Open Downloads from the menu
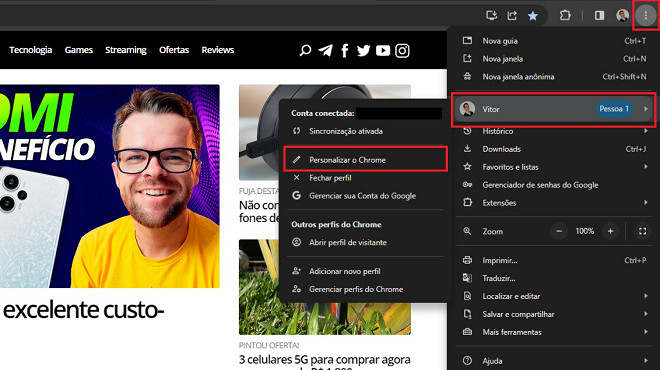This screenshot has width=660, height=370. click(554, 149)
